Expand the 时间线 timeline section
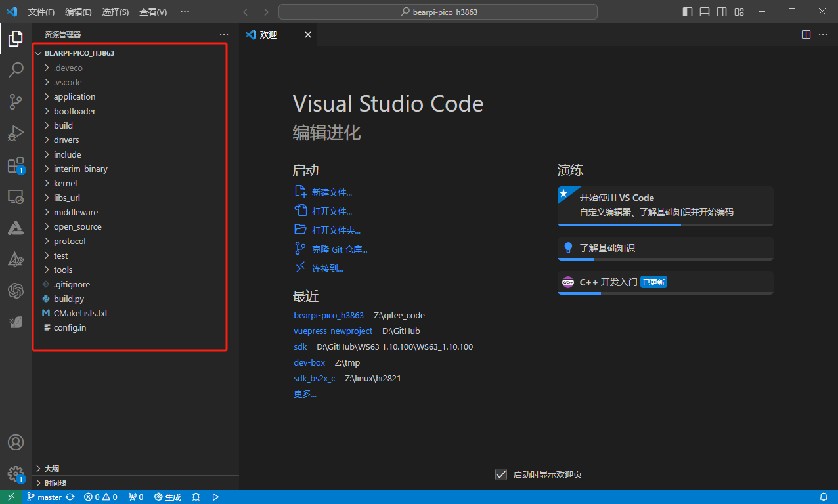The height and width of the screenshot is (504, 838). click(135, 483)
